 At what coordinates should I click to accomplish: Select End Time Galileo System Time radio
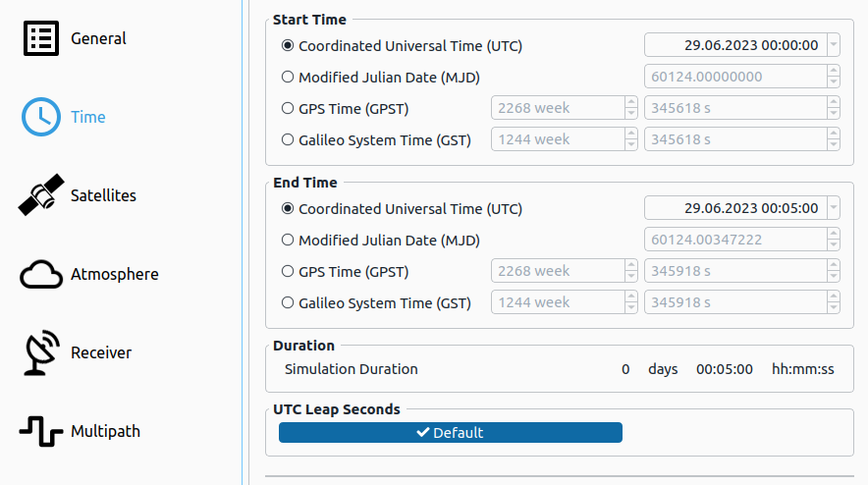(x=288, y=303)
